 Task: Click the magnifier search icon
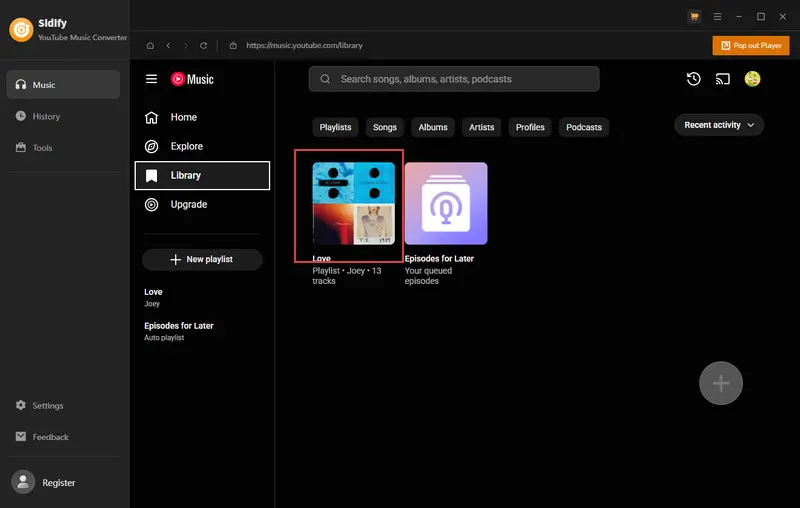[x=325, y=79]
